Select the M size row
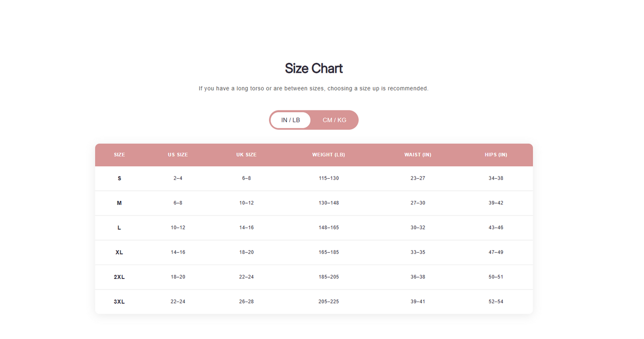 [x=119, y=203]
